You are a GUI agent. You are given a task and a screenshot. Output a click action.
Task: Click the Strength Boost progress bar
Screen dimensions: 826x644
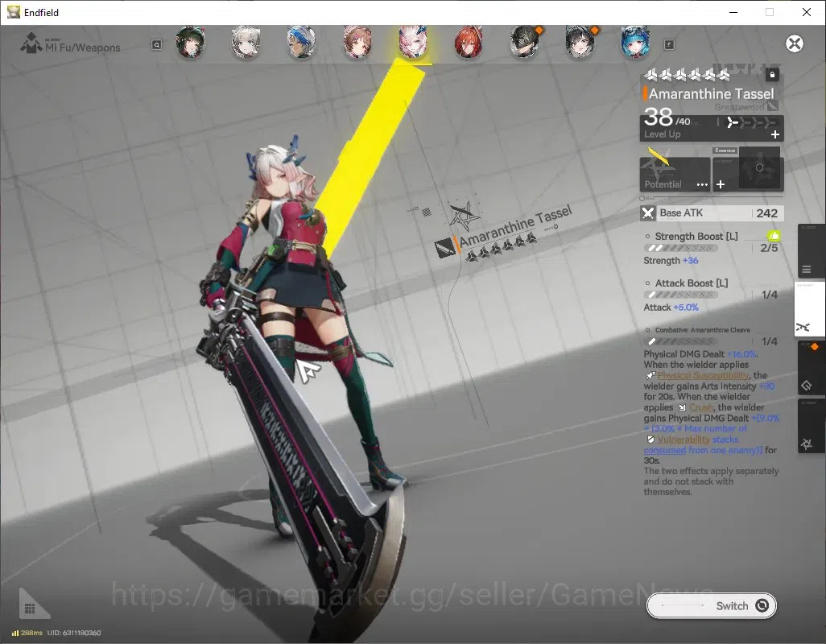[x=680, y=248]
